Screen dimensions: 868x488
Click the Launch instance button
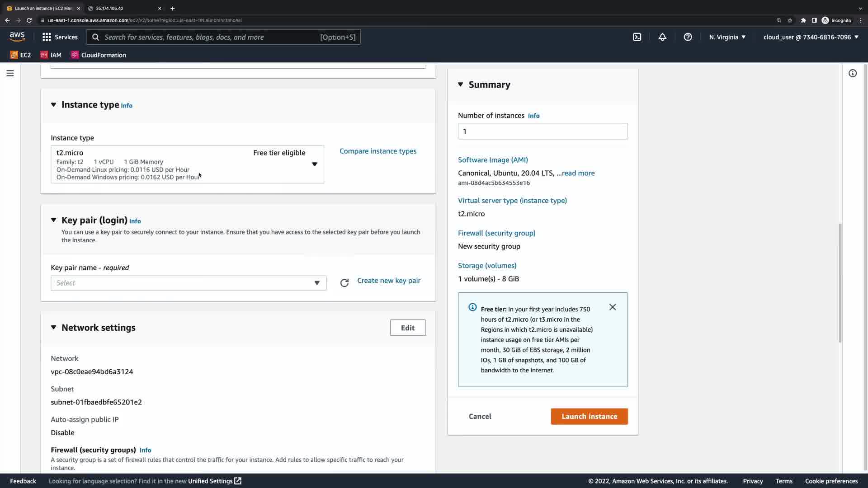[x=589, y=417]
